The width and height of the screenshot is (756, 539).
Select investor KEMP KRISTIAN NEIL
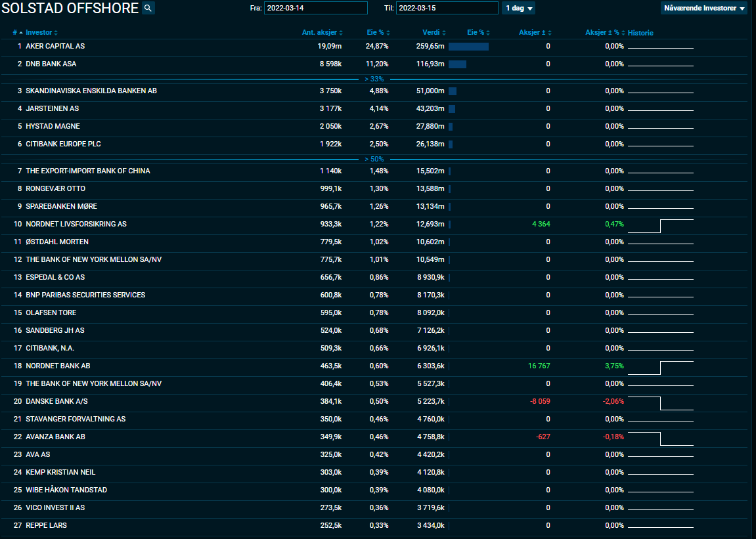[60, 473]
